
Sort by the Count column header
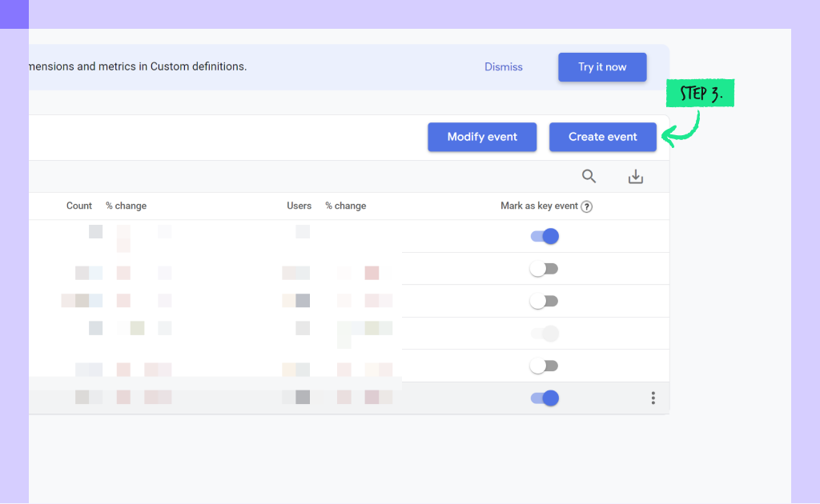point(79,206)
